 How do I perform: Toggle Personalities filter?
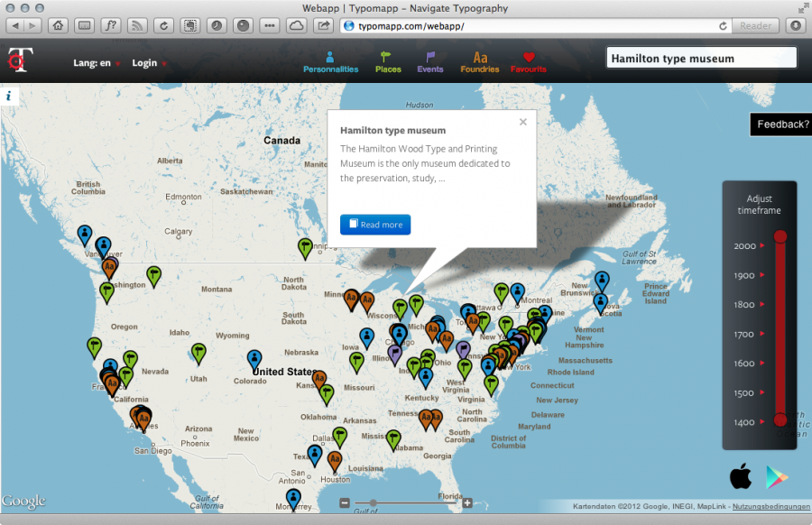[330, 62]
